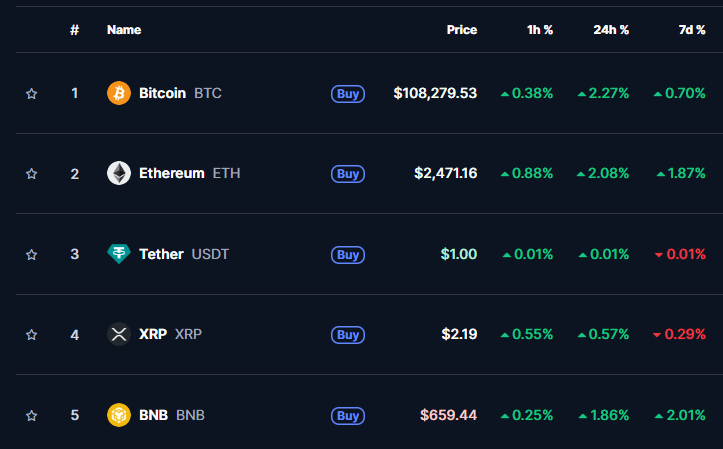Sort table by Price column

pos(462,30)
